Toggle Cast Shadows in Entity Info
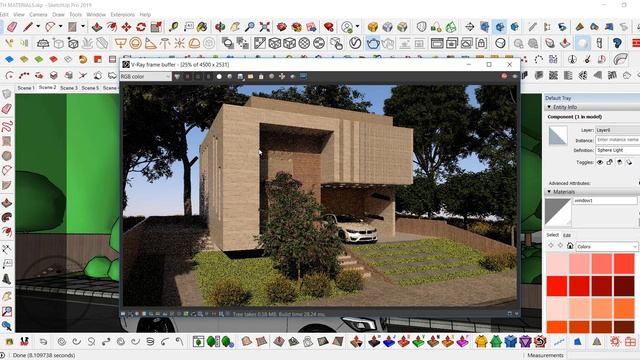 coord(629,162)
